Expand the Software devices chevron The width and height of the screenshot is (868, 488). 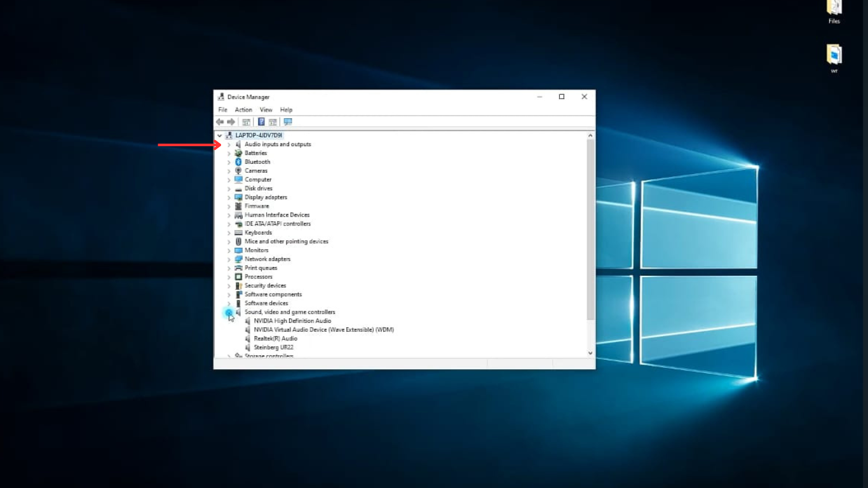(229, 304)
